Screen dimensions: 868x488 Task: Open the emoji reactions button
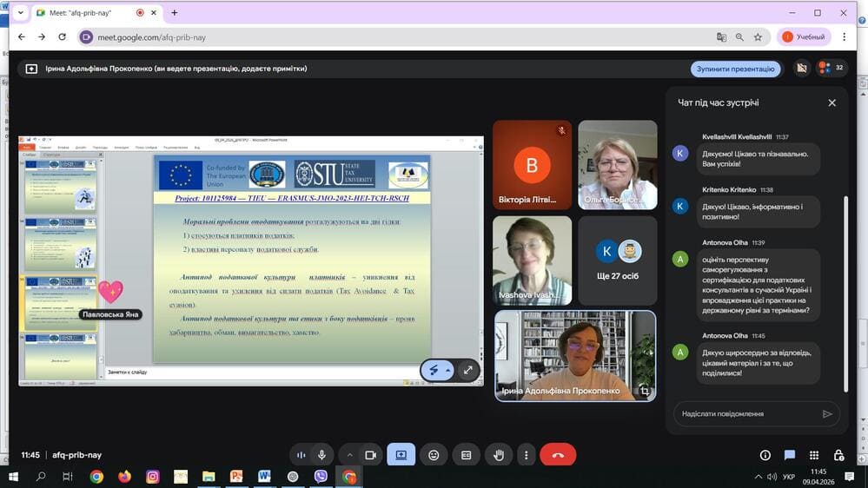tap(434, 455)
